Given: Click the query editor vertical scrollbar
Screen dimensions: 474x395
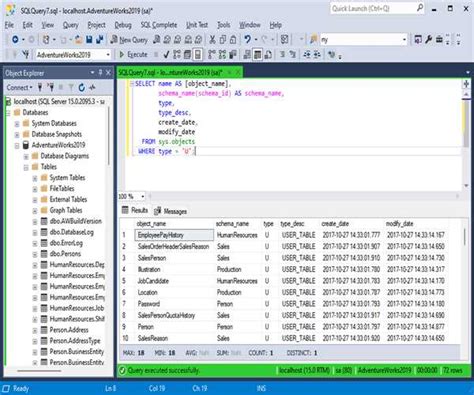Looking at the screenshot, I should coord(466,124).
